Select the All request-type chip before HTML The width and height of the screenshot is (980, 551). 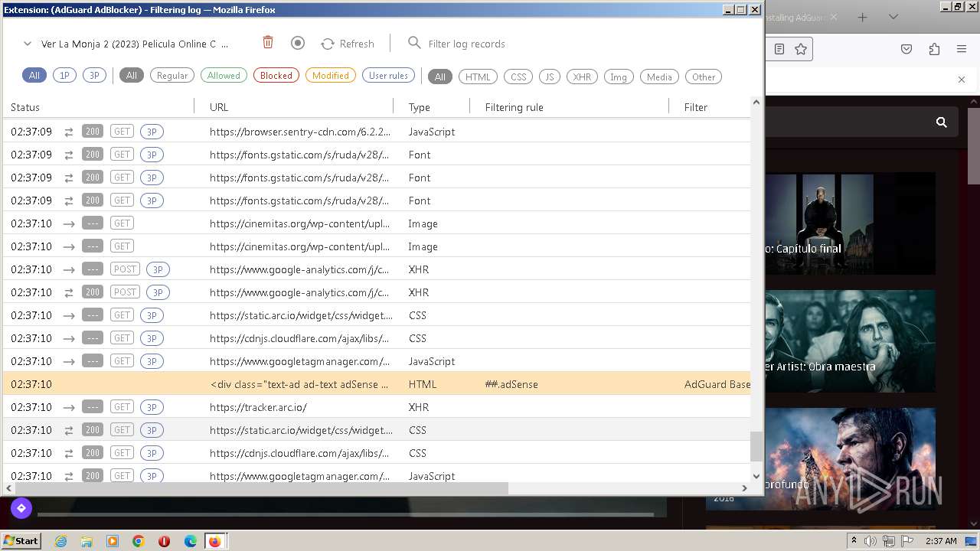(440, 77)
